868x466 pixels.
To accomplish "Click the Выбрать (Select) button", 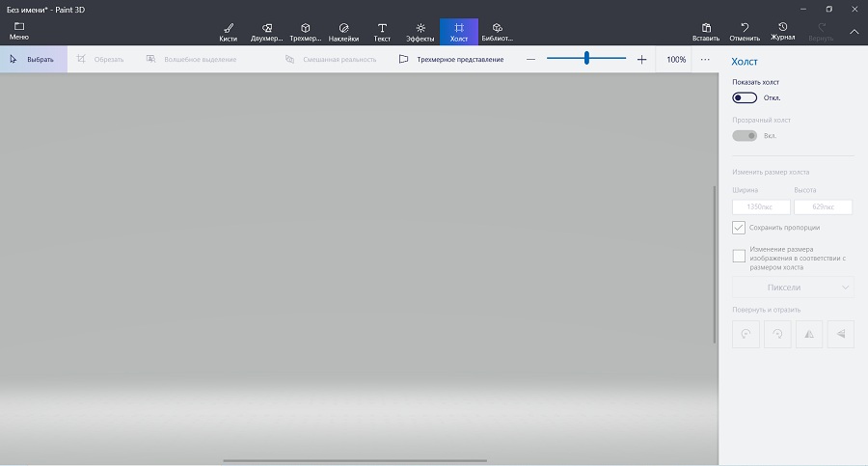I will click(x=33, y=60).
